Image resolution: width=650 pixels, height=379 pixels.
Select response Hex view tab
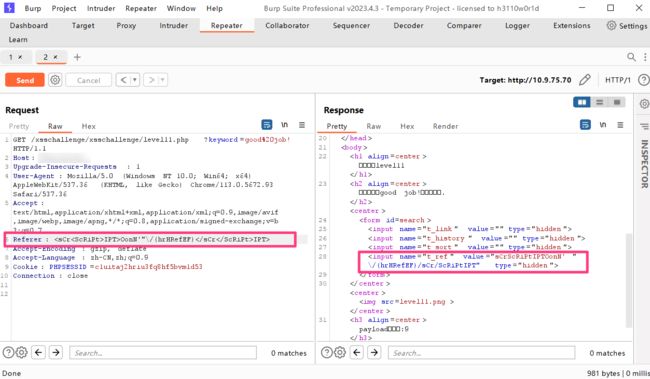[x=407, y=126]
